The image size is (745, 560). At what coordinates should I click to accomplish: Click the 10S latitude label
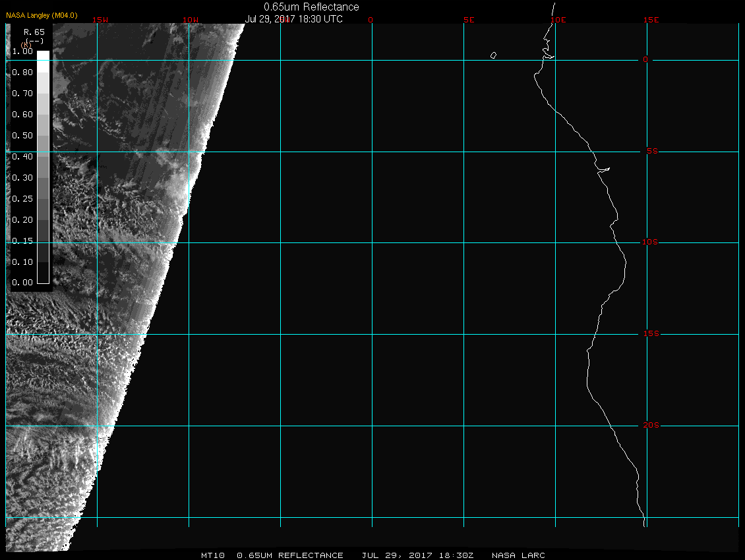[650, 242]
